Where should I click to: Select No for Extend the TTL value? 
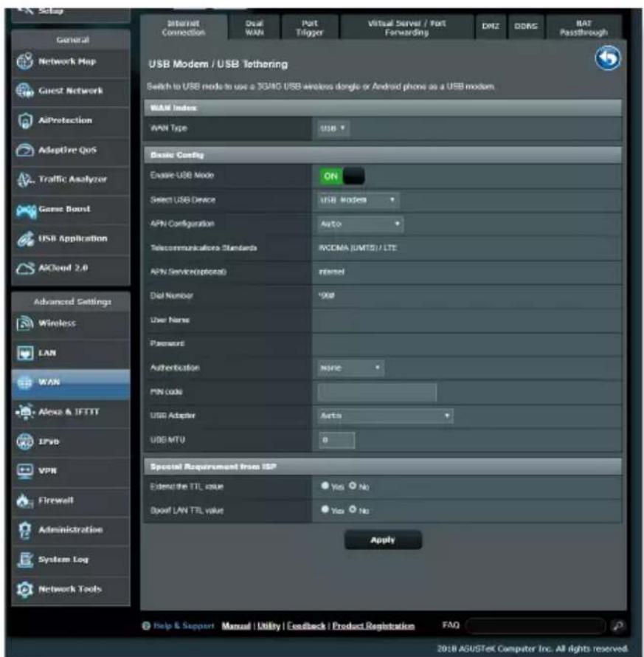tap(353, 486)
